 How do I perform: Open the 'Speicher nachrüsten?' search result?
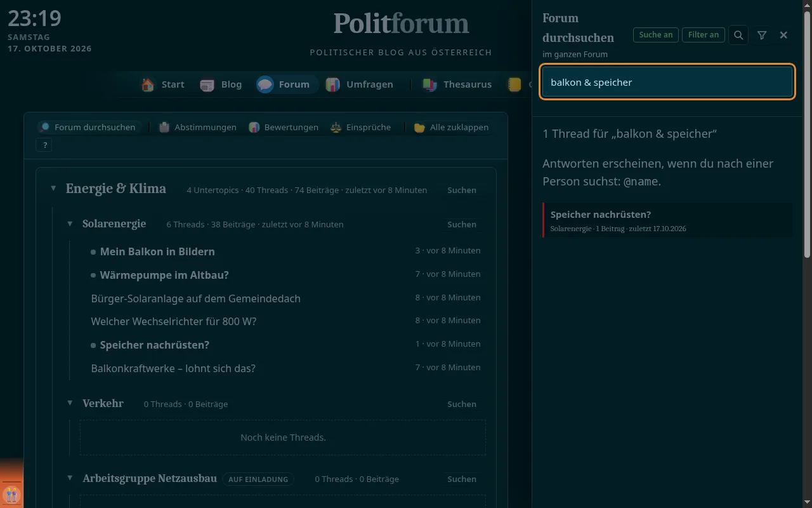click(667, 220)
